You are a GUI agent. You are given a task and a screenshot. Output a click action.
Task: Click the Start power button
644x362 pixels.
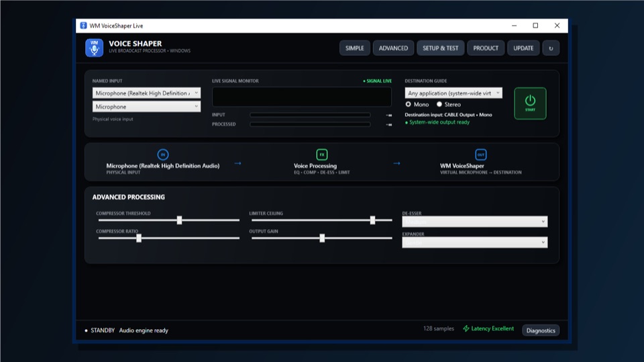530,103
